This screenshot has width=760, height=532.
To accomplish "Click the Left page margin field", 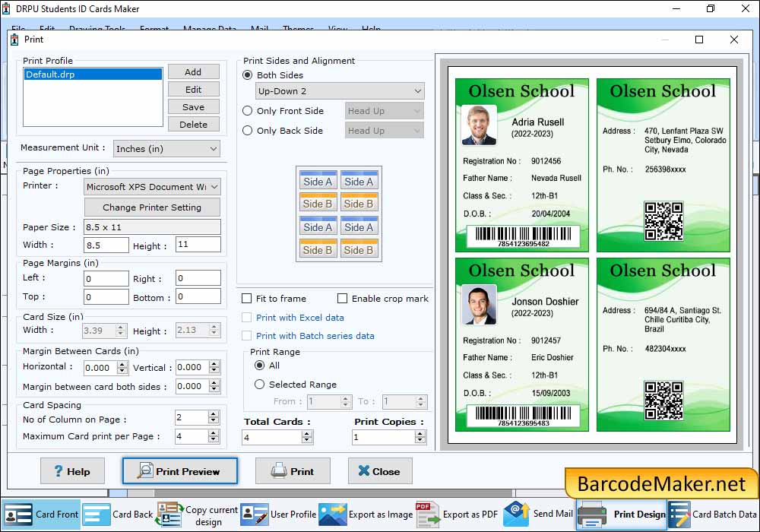I will pos(106,278).
